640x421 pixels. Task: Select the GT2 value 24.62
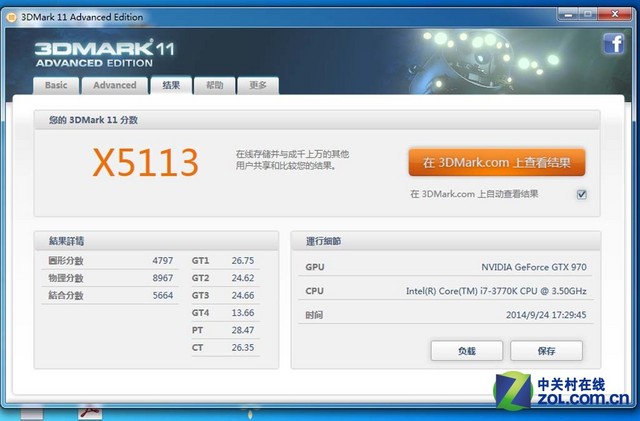pyautogui.click(x=243, y=278)
